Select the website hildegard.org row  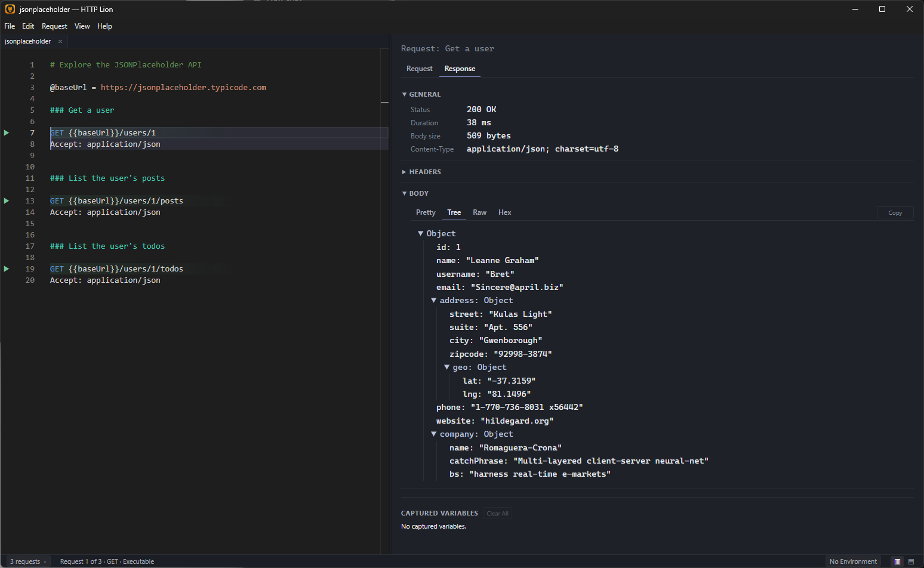click(x=495, y=421)
